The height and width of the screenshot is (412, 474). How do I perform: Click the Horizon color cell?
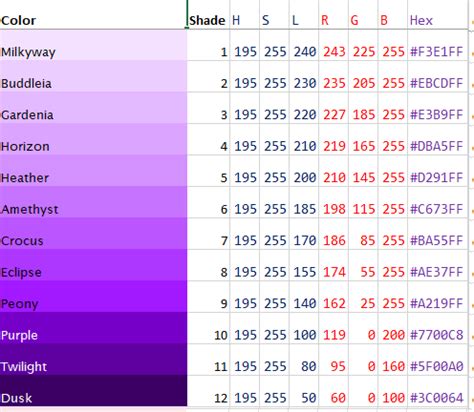[x=93, y=139]
